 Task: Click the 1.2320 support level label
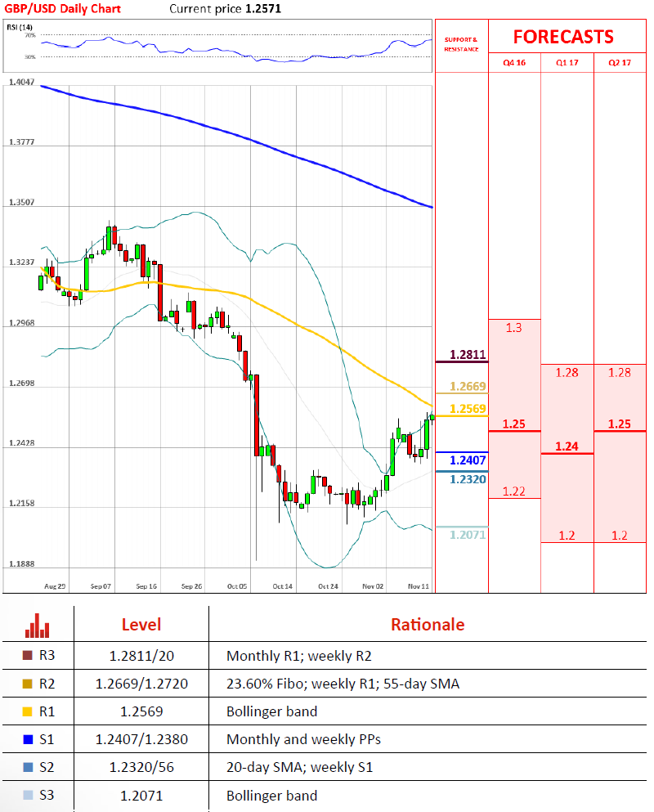[x=468, y=479]
